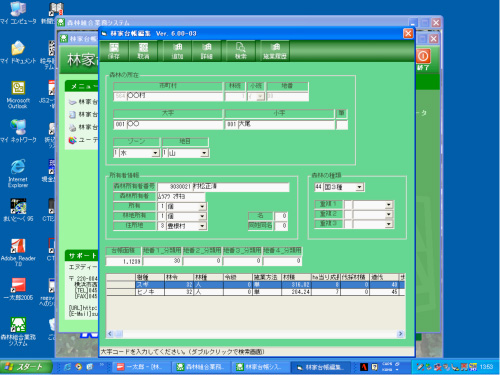
Task: Expand the 住所地 address dropdown
Action: point(202,226)
